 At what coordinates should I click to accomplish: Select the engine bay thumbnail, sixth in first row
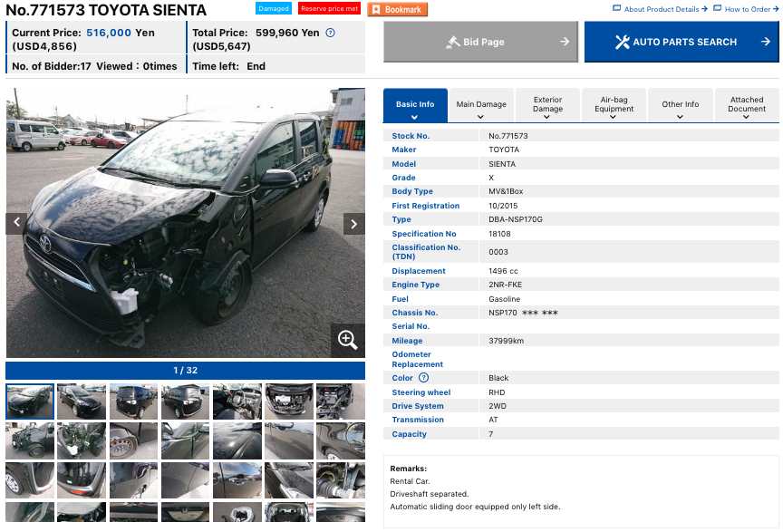tap(289, 401)
